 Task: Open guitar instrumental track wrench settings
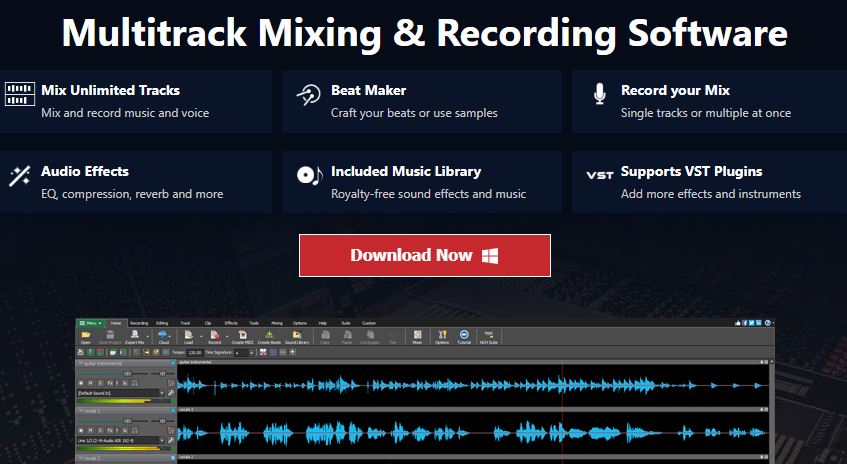(171, 393)
